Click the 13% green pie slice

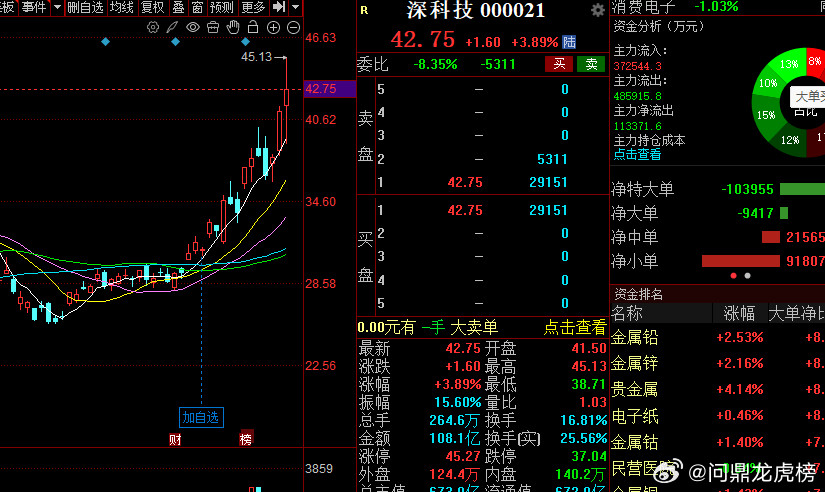[788, 65]
